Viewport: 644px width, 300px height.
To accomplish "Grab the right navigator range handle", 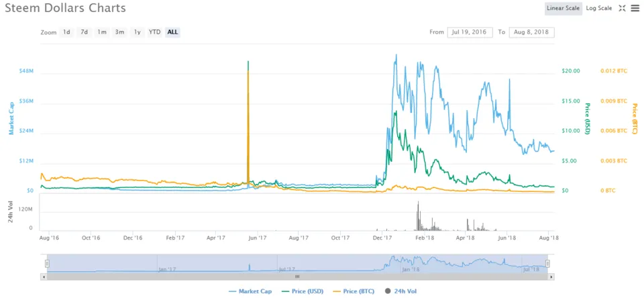I will [547, 264].
